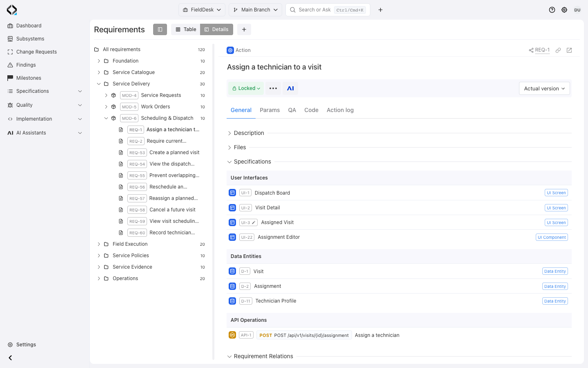This screenshot has width=588, height=368.
Task: Expand the MOD-5 Work Orders module
Action: [x=106, y=107]
